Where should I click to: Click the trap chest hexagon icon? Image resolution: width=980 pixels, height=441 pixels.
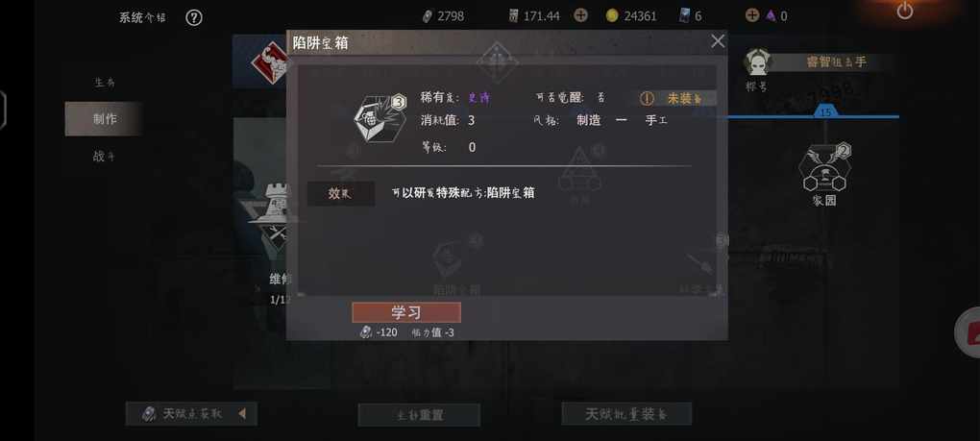(x=380, y=118)
